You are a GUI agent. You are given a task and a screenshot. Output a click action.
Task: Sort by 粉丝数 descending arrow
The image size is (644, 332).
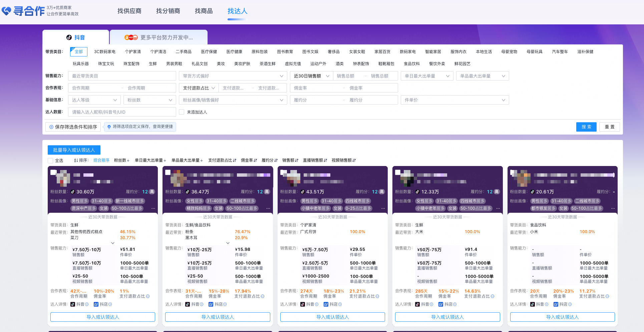click(x=128, y=160)
